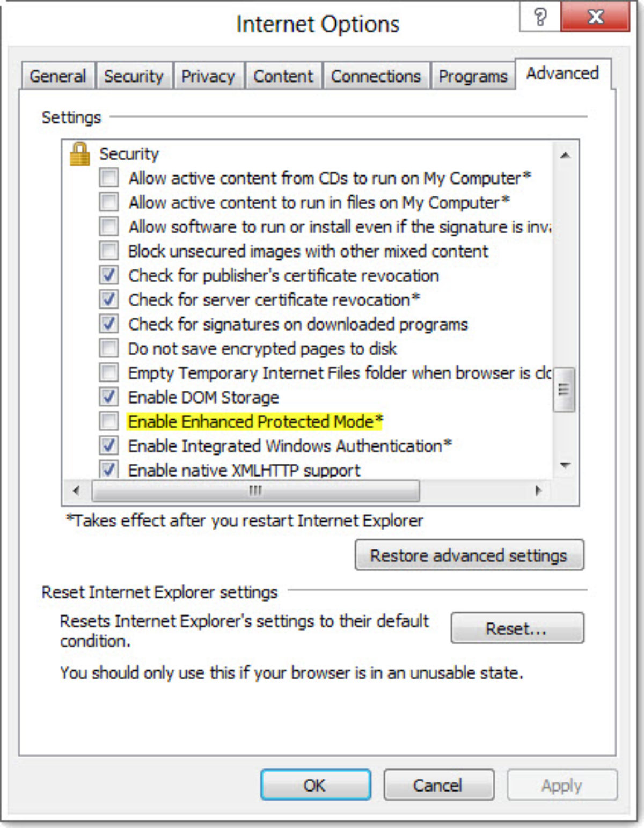Image resolution: width=644 pixels, height=828 pixels.
Task: Uncheck Enable DOM Storage
Action: [x=109, y=397]
